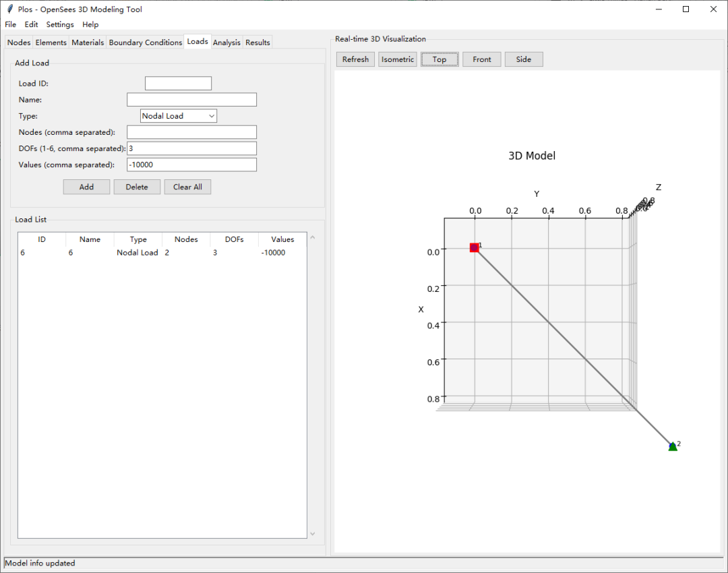Click the green triangle marker at node 2
This screenshot has height=573, width=728.
click(673, 447)
